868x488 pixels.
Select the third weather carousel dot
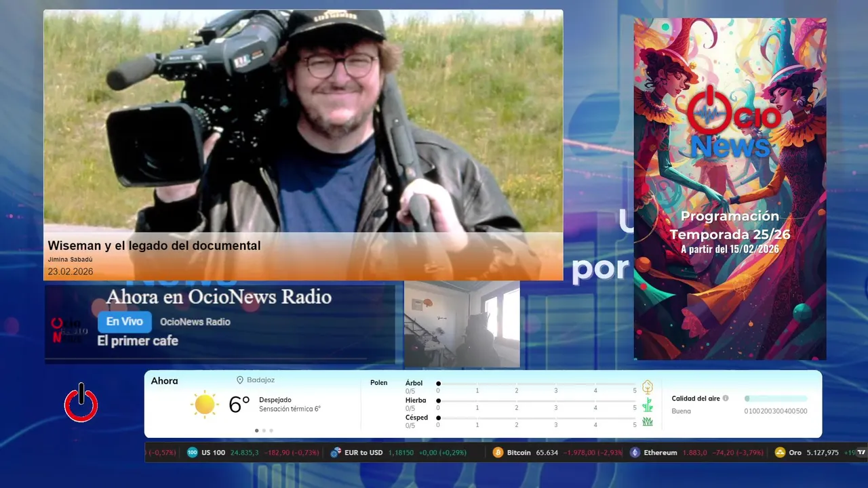(271, 430)
